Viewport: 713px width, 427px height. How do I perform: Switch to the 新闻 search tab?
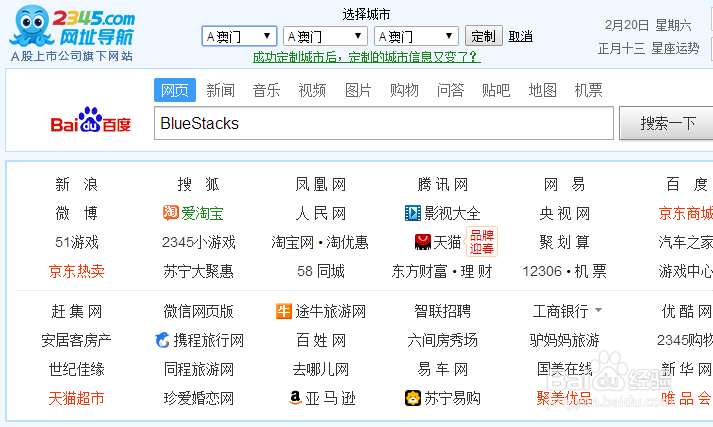tap(221, 90)
